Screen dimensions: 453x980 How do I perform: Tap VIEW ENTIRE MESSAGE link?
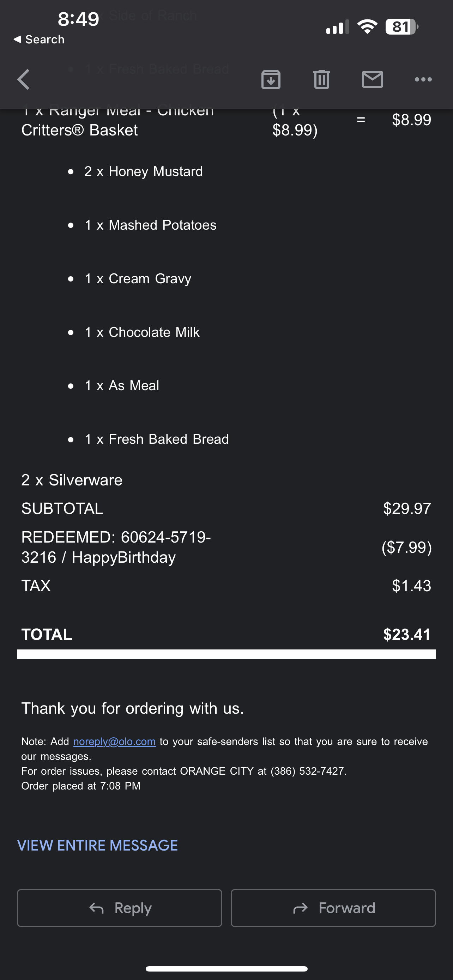tap(97, 845)
